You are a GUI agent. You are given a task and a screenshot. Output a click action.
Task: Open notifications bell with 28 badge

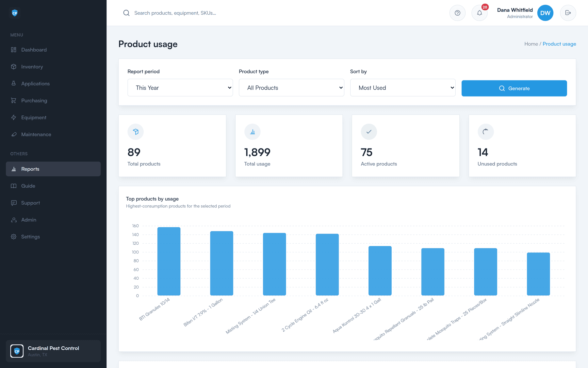(x=480, y=13)
